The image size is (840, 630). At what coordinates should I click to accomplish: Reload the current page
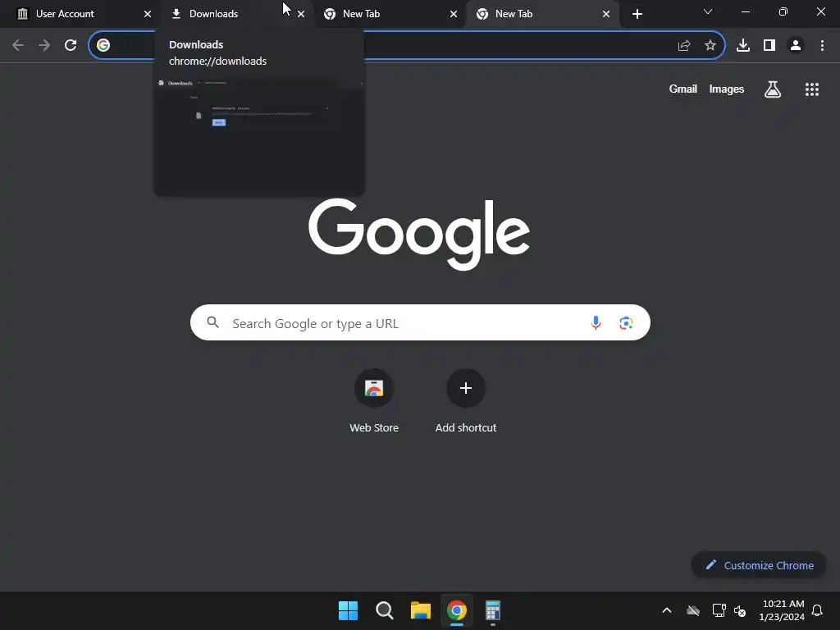pos(71,46)
